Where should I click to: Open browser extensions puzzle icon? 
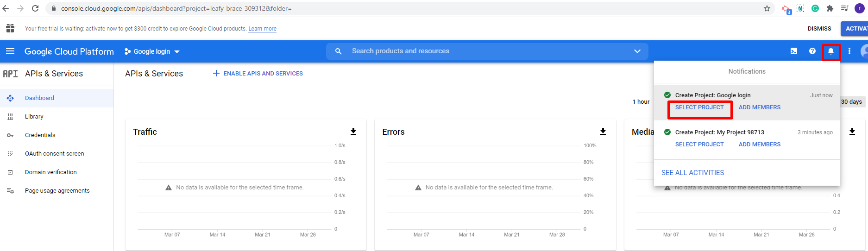(x=830, y=8)
